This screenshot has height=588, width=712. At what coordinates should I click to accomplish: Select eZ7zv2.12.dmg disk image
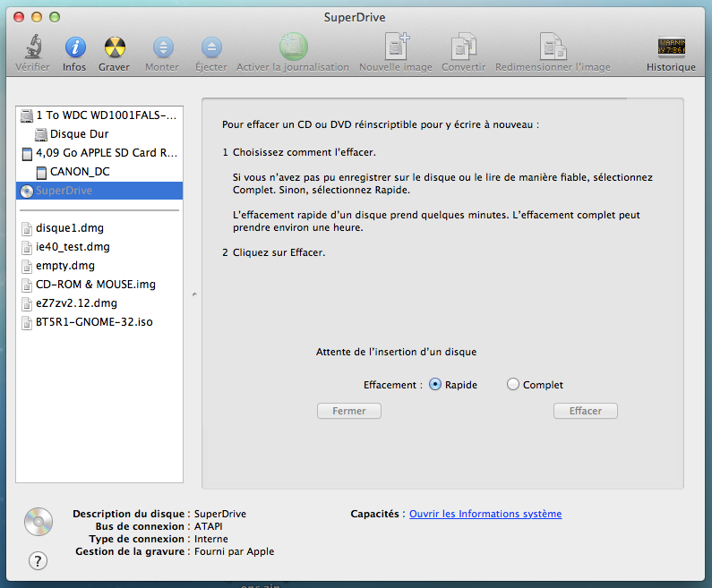(99, 303)
